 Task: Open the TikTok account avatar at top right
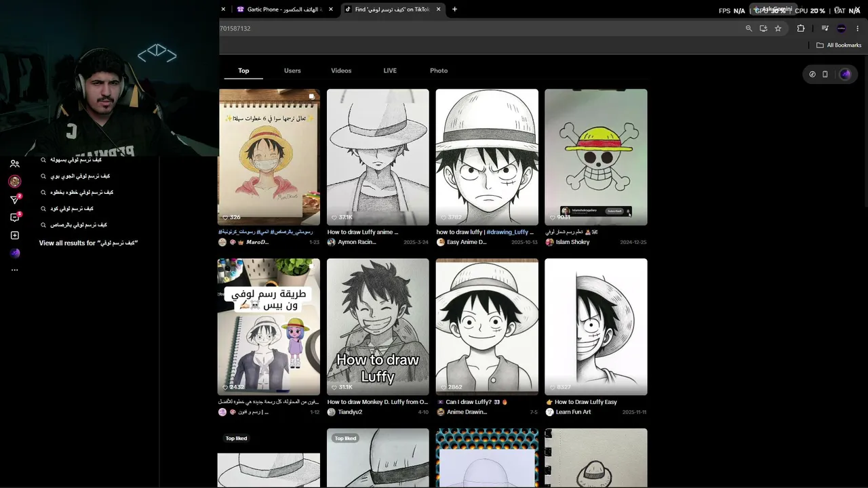845,74
